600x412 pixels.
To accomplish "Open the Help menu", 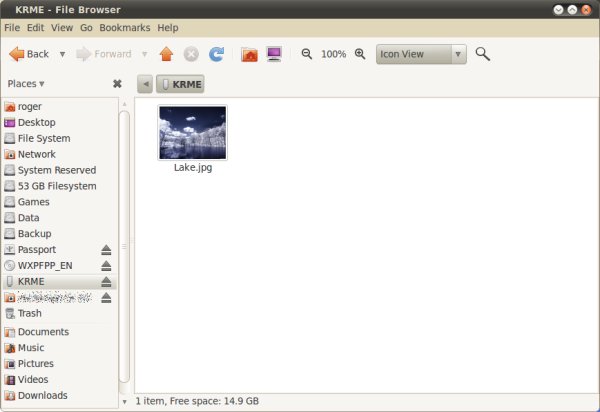I will [x=168, y=28].
